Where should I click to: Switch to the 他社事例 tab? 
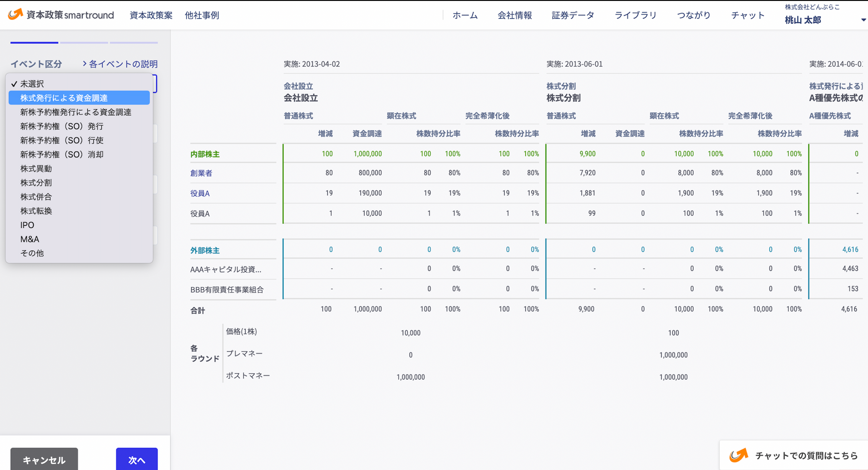201,15
